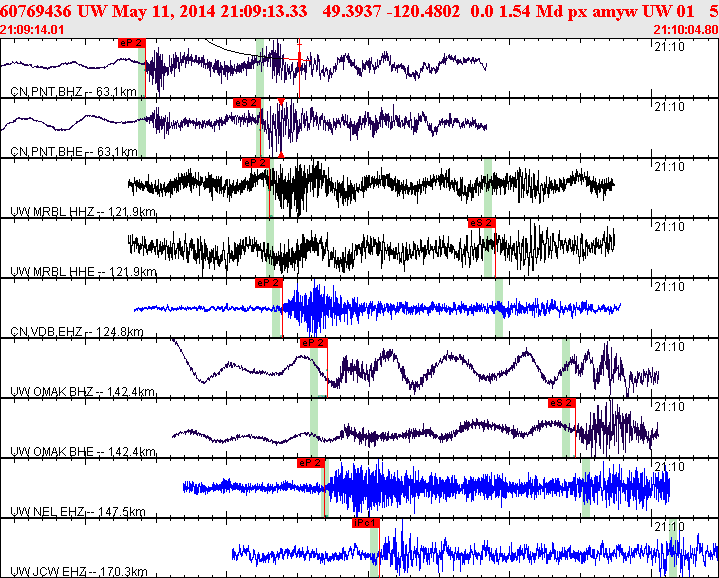Click the 21:10 time label on CN.VDB.EHZ row

click(669, 287)
